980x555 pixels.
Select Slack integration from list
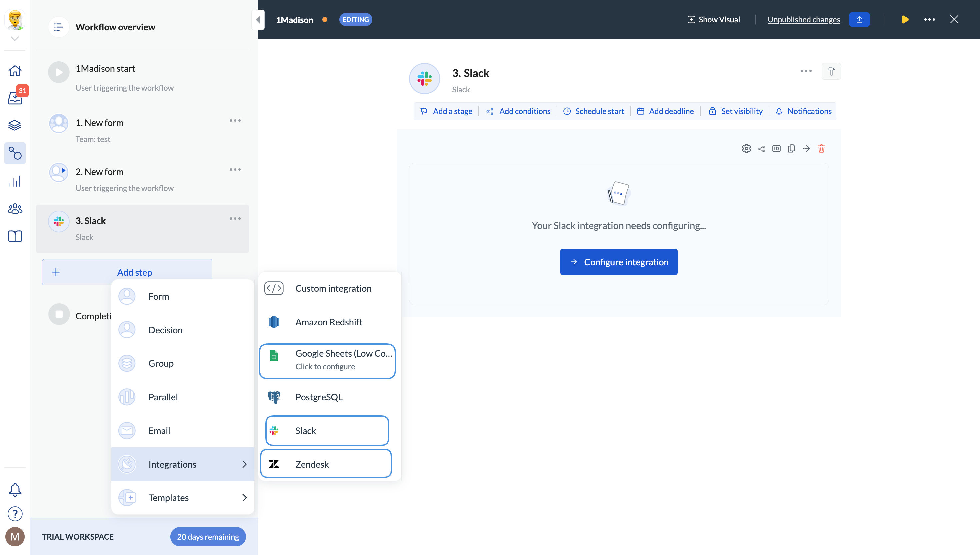click(327, 430)
